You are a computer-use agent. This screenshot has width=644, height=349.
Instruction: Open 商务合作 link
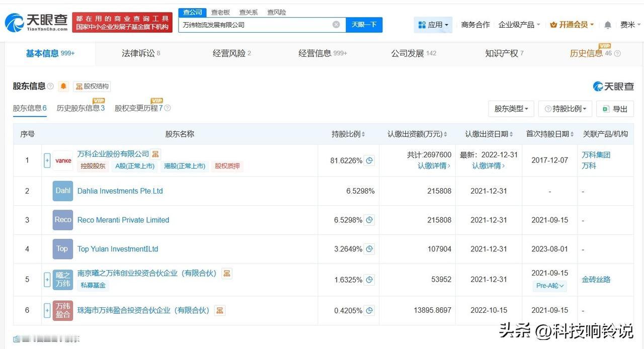click(475, 25)
